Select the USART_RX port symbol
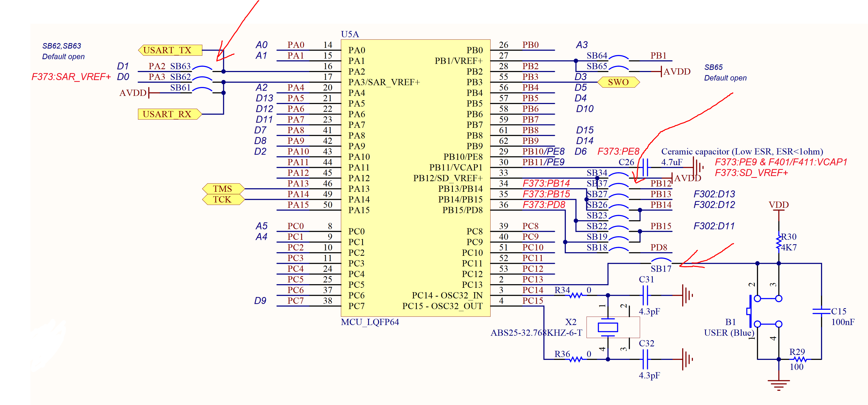Viewport: 868px width, 405px height. click(170, 114)
